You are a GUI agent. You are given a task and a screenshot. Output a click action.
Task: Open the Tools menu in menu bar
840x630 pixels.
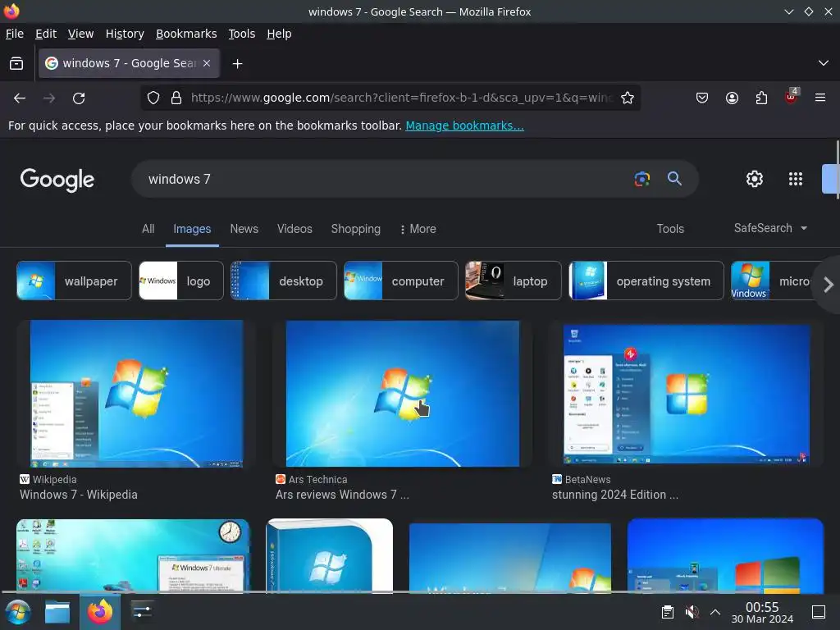point(242,34)
